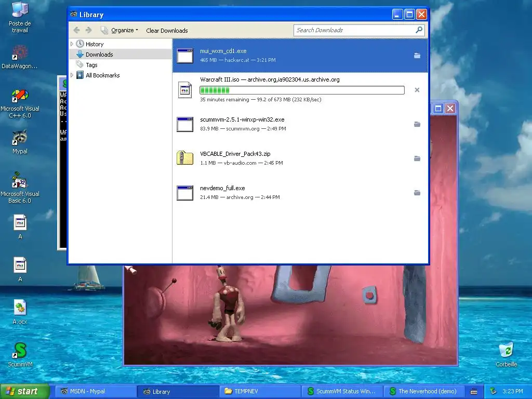Viewport: 532px width, 399px height.
Task: Open the DataWagon desktop shortcut
Action: pos(20,57)
